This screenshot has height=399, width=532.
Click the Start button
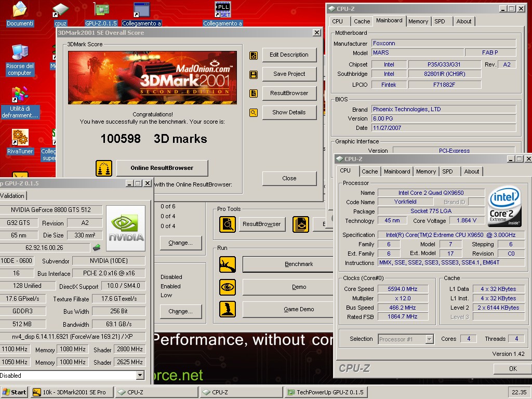tap(15, 392)
